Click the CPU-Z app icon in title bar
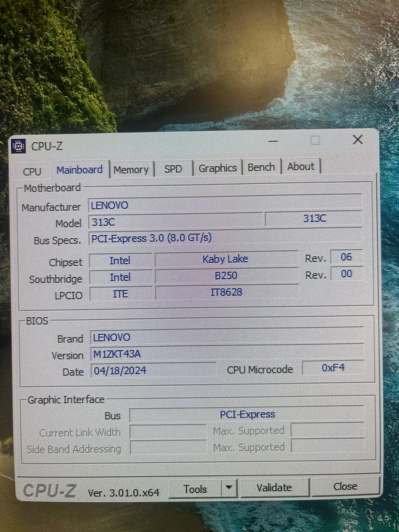 18,146
